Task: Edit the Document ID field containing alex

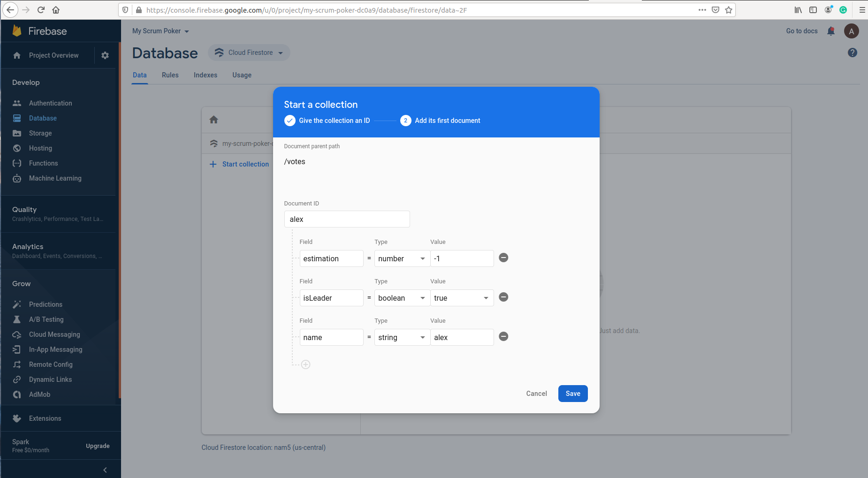Action: click(x=347, y=219)
